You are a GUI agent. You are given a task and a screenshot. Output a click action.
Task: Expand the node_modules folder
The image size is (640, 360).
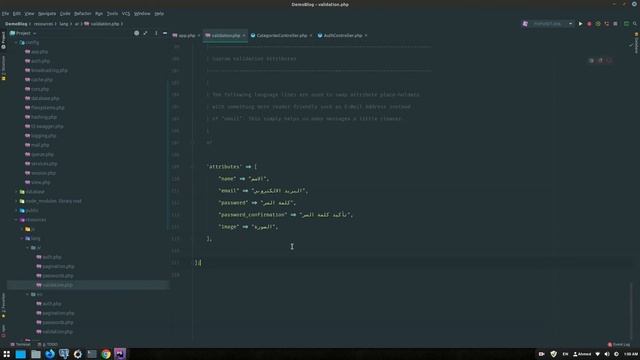pyautogui.click(x=16, y=201)
